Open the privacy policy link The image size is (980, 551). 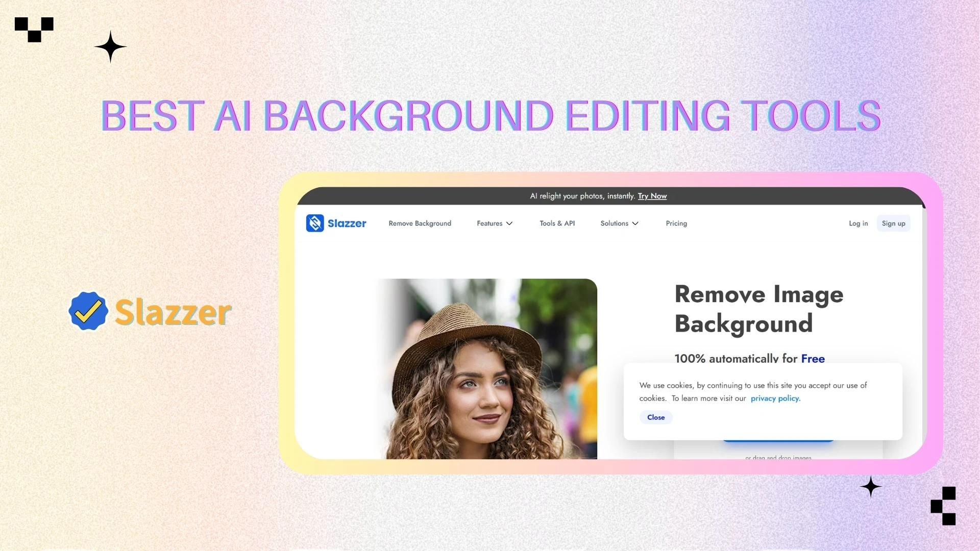coord(775,398)
